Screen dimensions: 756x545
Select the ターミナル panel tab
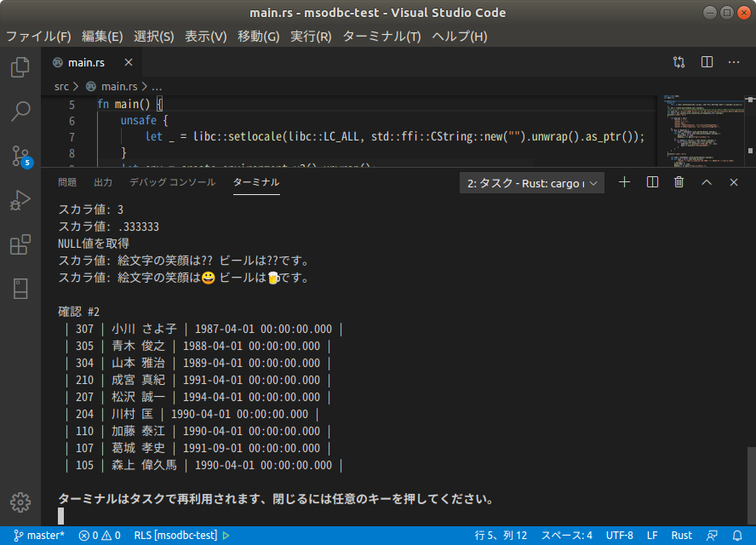pyautogui.click(x=256, y=182)
